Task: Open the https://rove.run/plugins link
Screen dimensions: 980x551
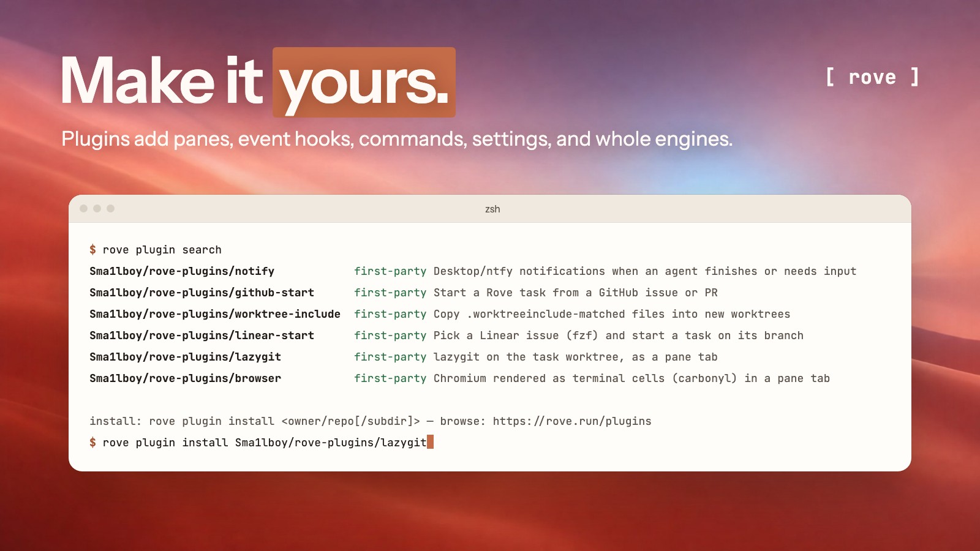Action: coord(572,421)
